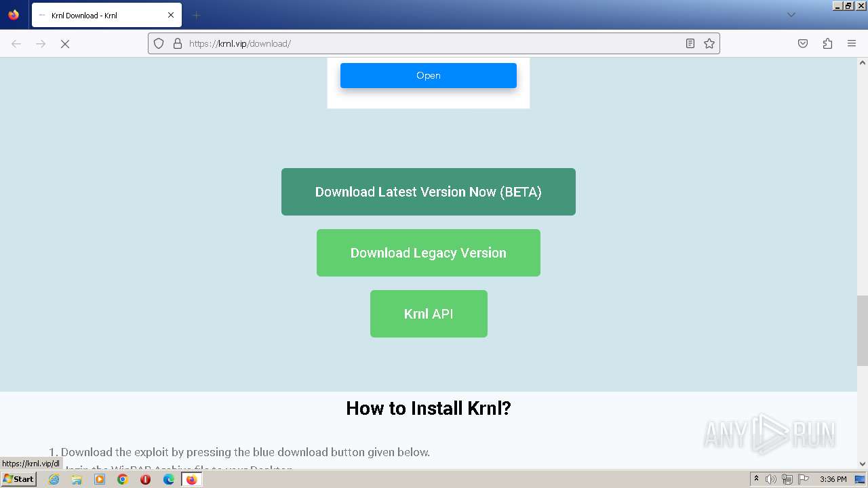Open Save to Pocket icon
This screenshot has width=868, height=488.
803,43
